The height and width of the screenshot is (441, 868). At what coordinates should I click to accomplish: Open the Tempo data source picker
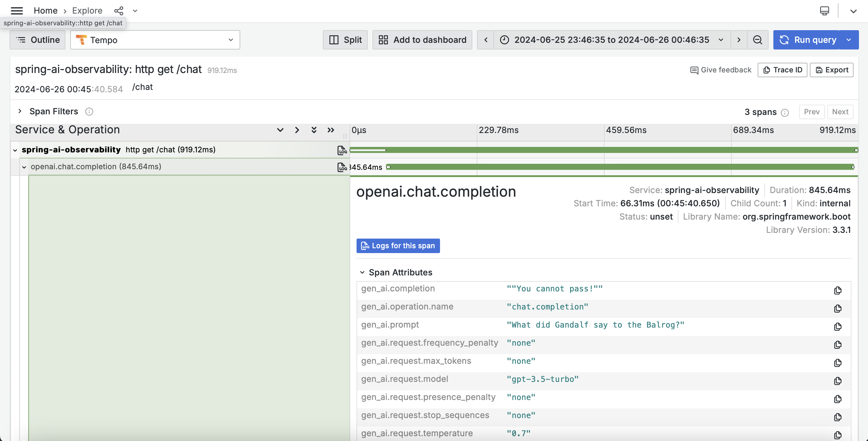tap(155, 40)
